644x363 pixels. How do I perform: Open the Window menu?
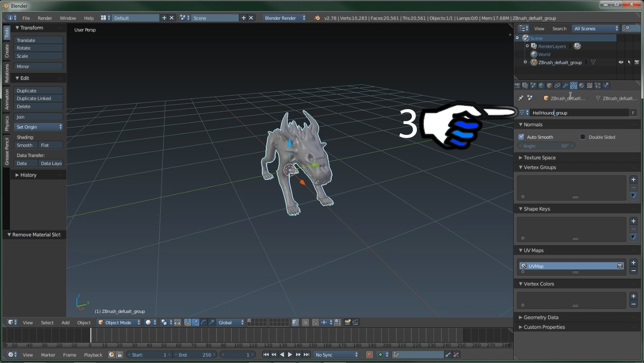point(68,18)
